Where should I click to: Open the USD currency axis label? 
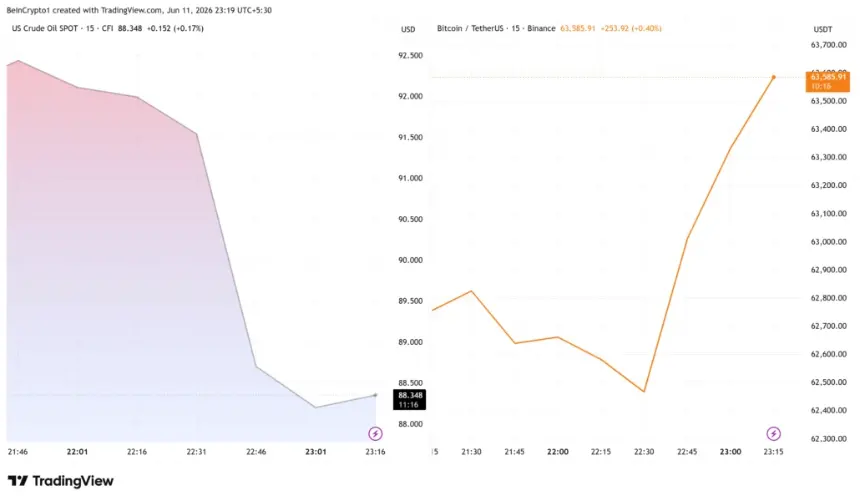408,30
